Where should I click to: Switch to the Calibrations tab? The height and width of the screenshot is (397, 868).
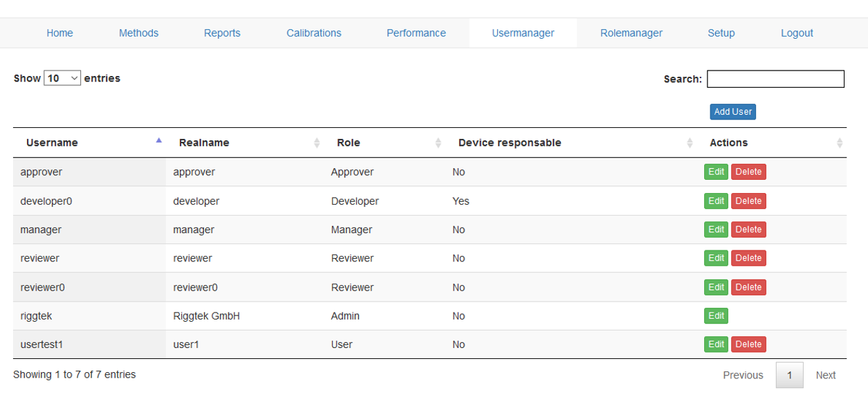coord(314,33)
